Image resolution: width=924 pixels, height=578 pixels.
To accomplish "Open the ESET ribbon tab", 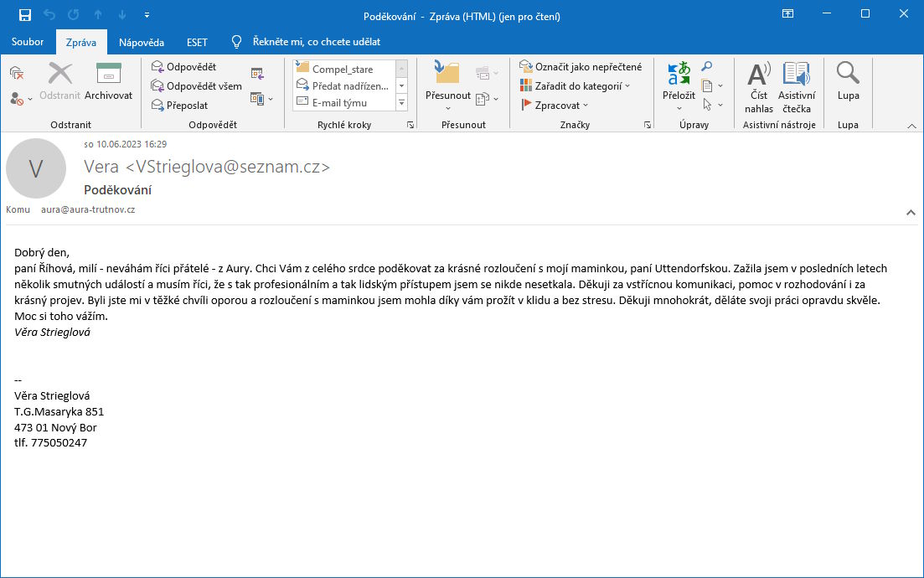I will (197, 42).
